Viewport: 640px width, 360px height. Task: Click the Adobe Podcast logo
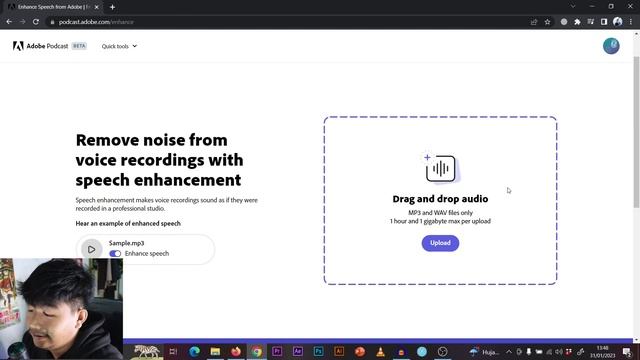coord(40,46)
